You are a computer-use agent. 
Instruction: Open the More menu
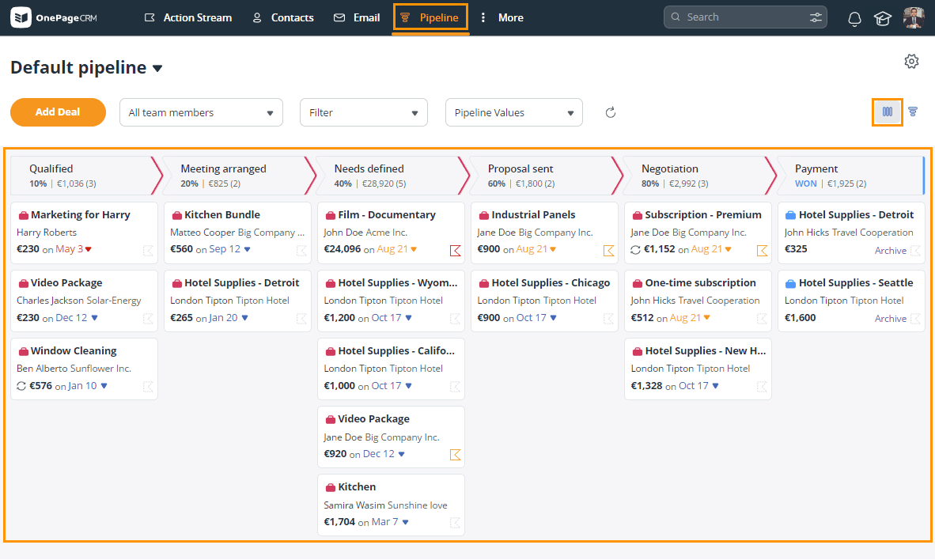pos(502,18)
